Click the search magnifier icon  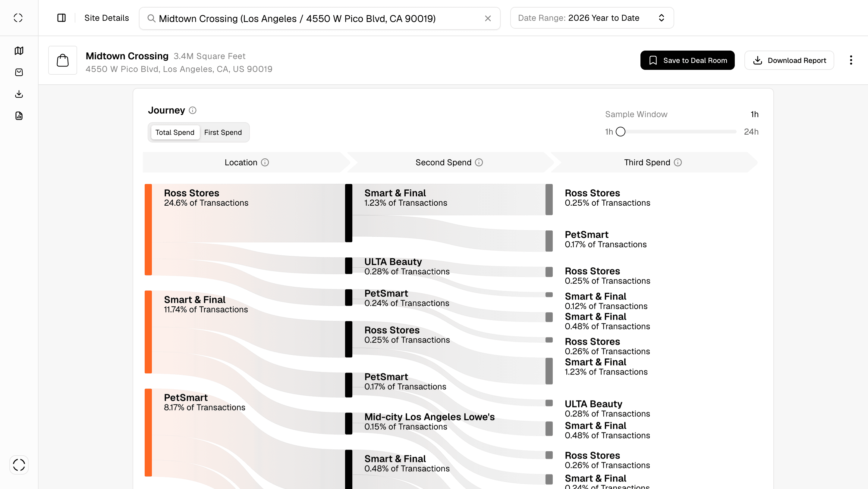(x=151, y=18)
